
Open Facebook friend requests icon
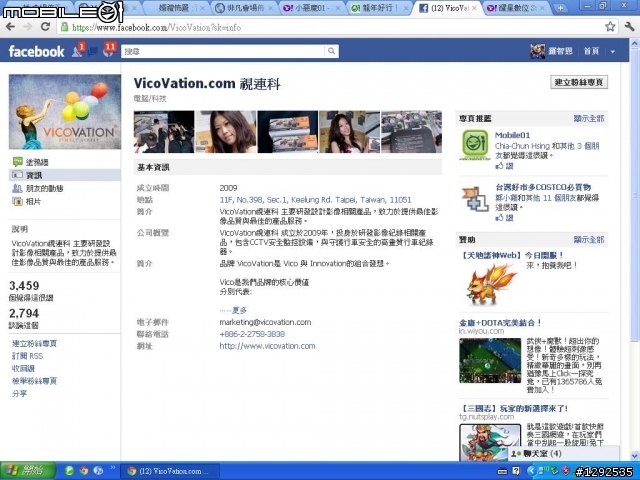click(x=78, y=51)
